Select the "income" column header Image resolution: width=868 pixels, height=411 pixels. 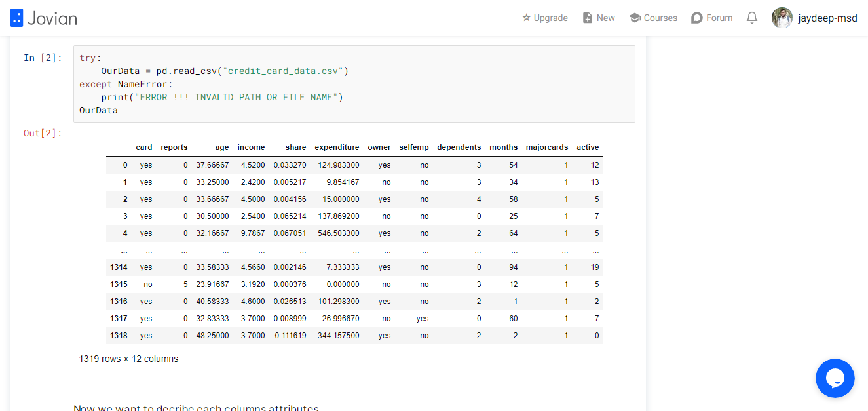pyautogui.click(x=252, y=147)
